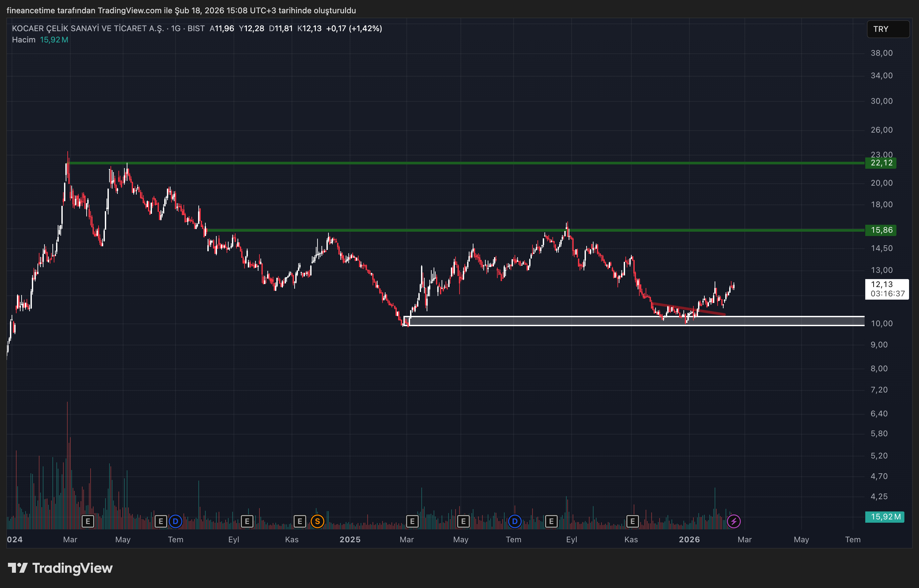Click the E earnings marker beside the orange S
The width and height of the screenshot is (919, 588).
point(300,521)
